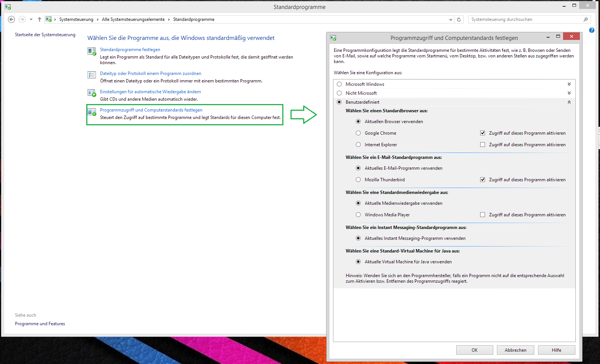Click heading Wählen Sie eine Standardmedienwiedergabe aus
This screenshot has width=600, height=364.
click(x=397, y=192)
